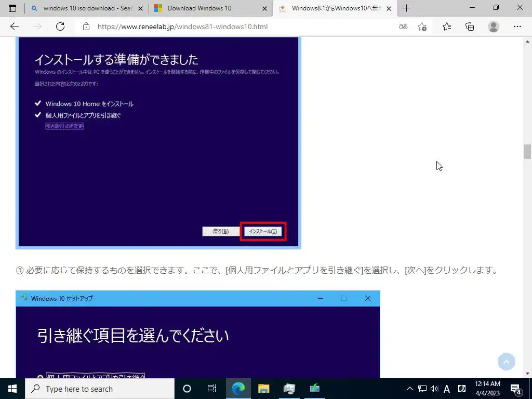Open a new browser tab
This screenshot has width=532, height=399.
click(406, 8)
